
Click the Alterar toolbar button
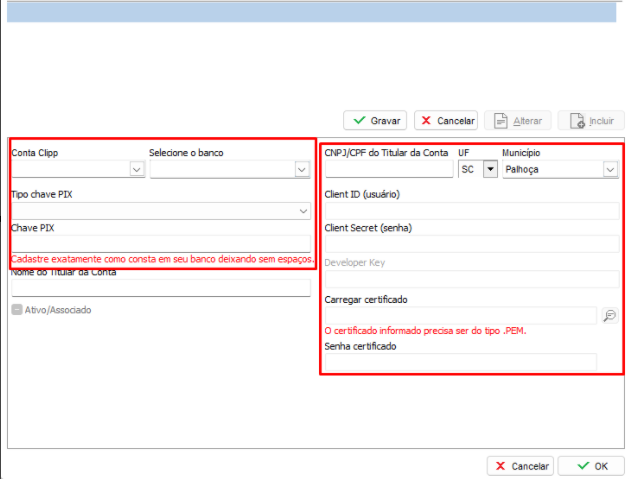click(x=517, y=120)
